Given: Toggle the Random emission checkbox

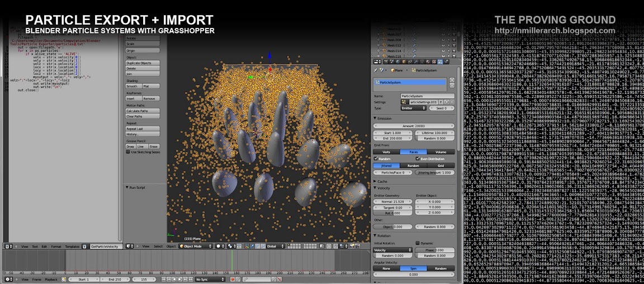Looking at the screenshot, I should click(376, 159).
